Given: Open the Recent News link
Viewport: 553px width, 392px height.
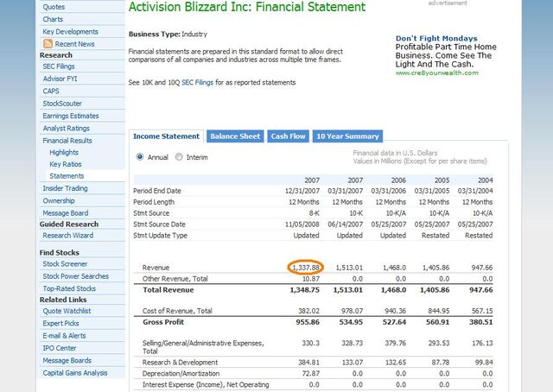Looking at the screenshot, I should [x=74, y=44].
